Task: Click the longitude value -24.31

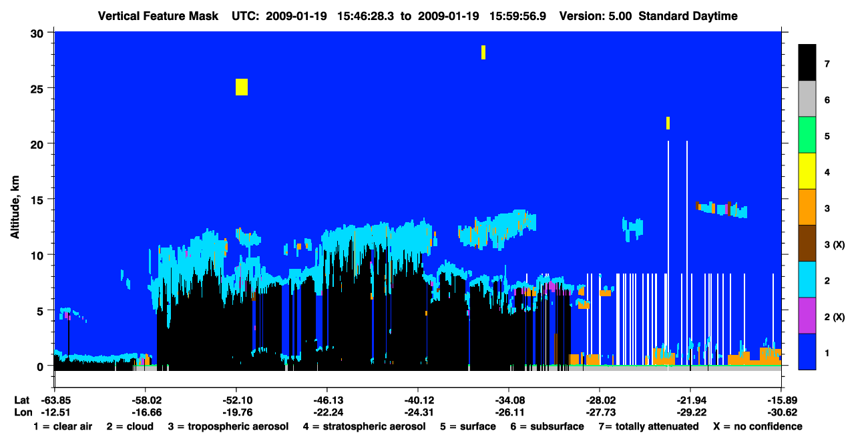Action: [x=418, y=412]
